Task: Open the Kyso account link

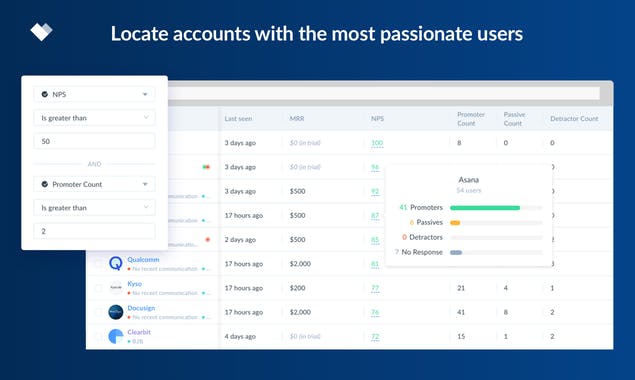Action: coord(134,284)
